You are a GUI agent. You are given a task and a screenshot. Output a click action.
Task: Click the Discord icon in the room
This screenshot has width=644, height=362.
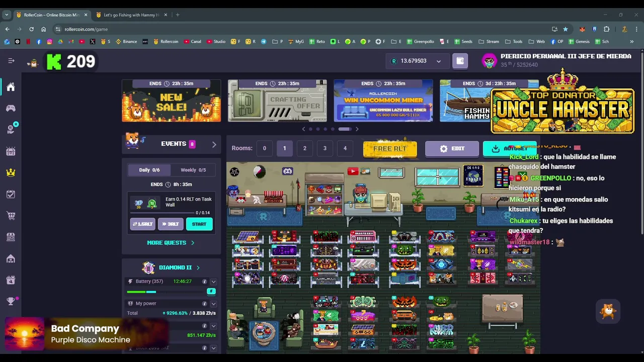click(x=287, y=171)
